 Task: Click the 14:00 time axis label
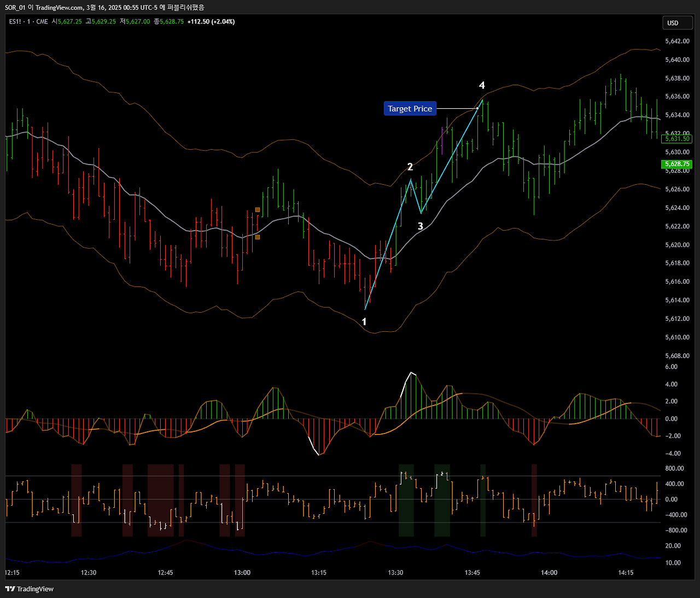pos(549,573)
